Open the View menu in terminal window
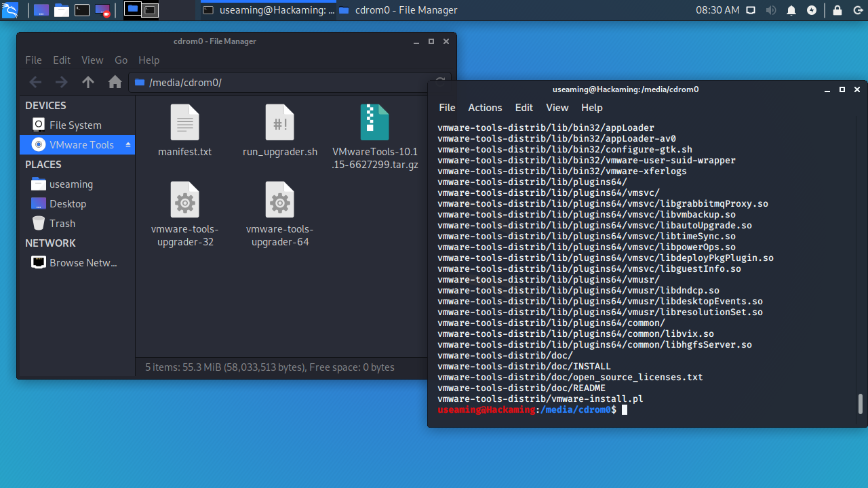 tap(557, 108)
